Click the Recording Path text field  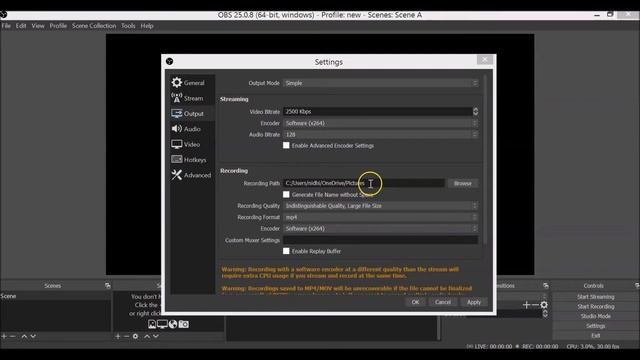(x=364, y=183)
